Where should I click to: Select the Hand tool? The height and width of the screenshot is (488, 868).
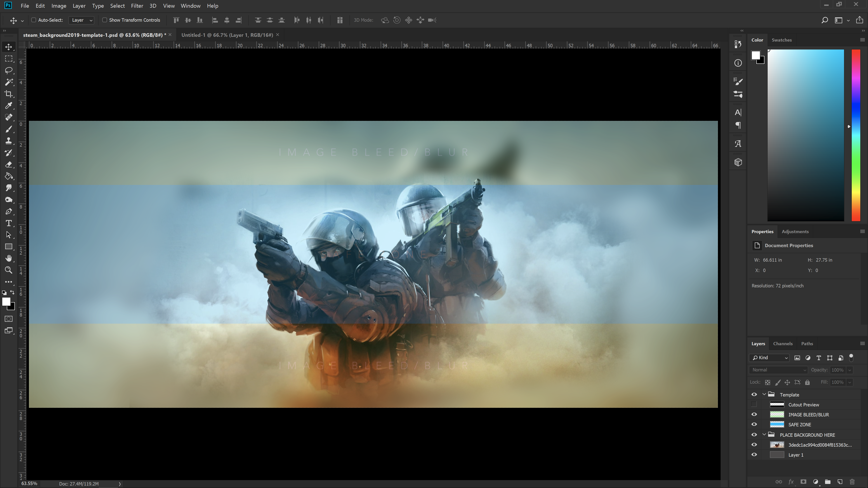coord(9,258)
